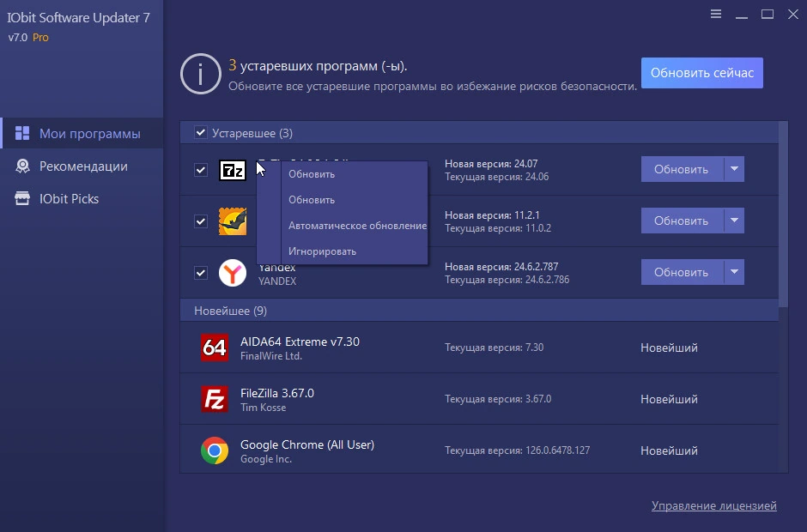Select the AIDA64 Extreme v7.30 row
The width and height of the screenshot is (807, 532).
click(479, 348)
